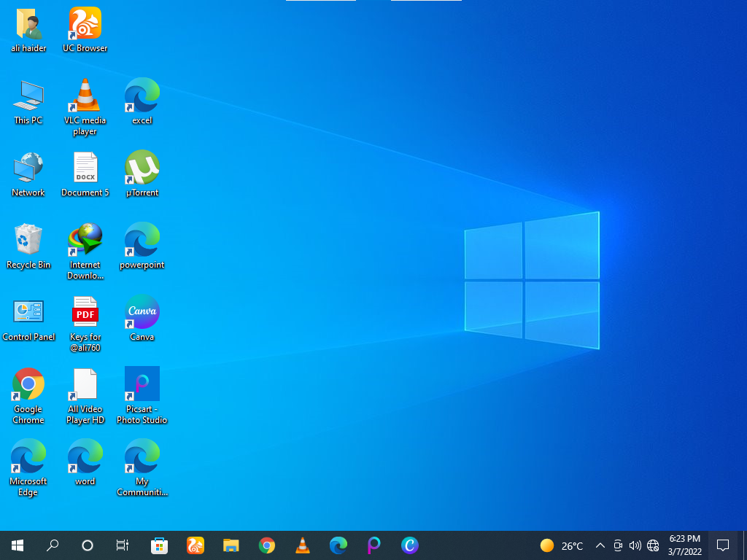The width and height of the screenshot is (747, 560).
Task: Select the word desktop shortcut
Action: 85,463
